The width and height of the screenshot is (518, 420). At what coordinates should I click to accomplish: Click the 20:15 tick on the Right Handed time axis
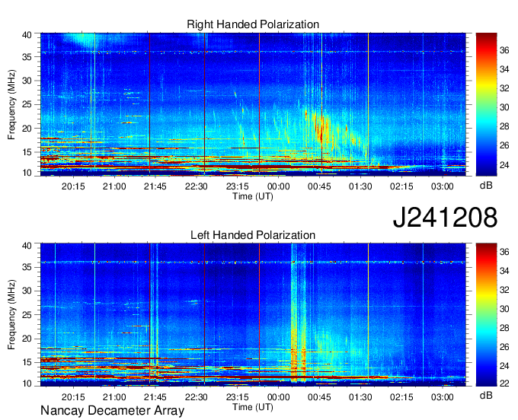pyautogui.click(x=73, y=186)
